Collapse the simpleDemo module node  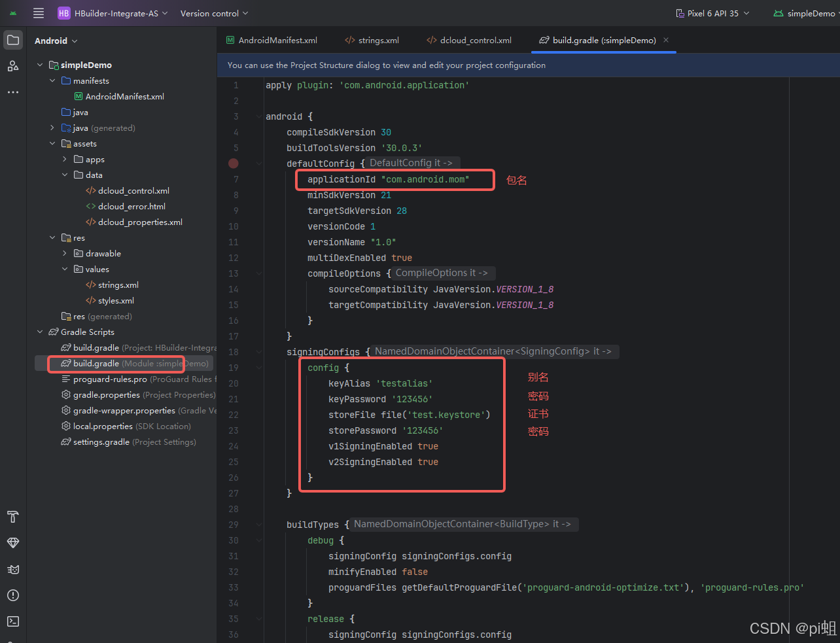(x=40, y=65)
